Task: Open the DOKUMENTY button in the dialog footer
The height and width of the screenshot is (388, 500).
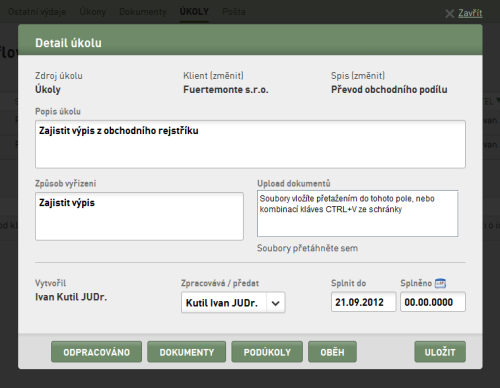Action: click(x=187, y=352)
